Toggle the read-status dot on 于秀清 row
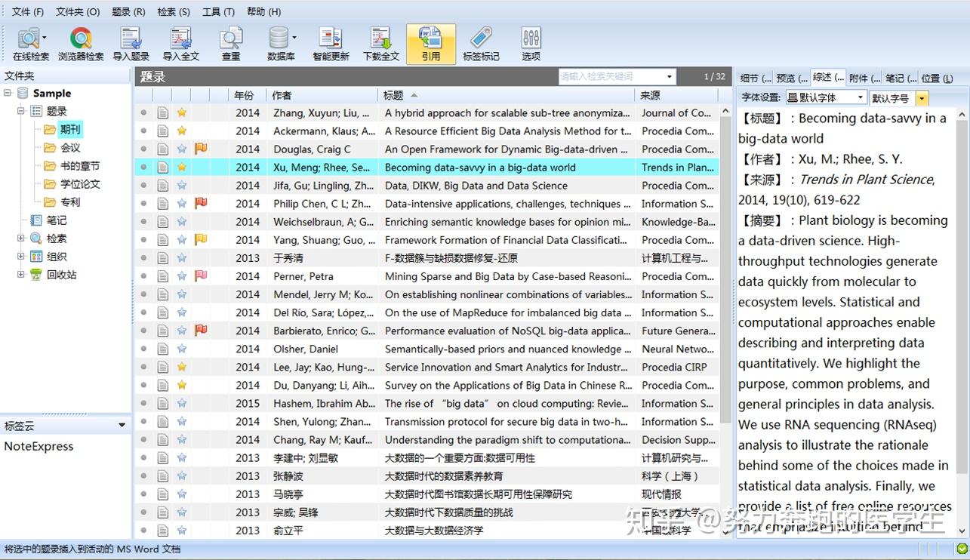 tap(143, 258)
